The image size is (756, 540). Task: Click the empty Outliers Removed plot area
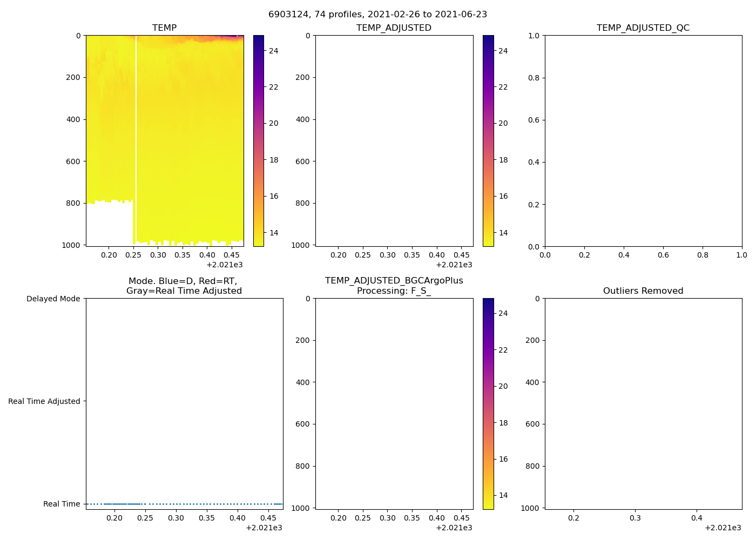pyautogui.click(x=643, y=403)
